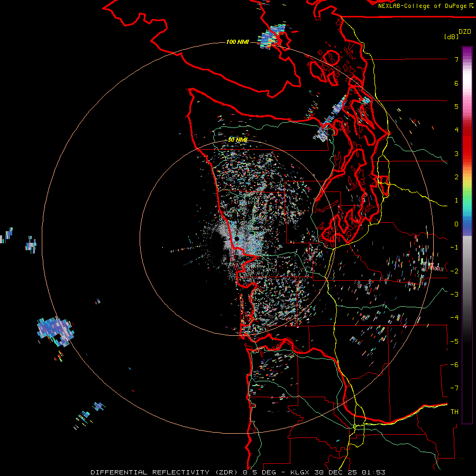Image resolution: width=476 pixels, height=476 pixels.
Task: Click the 3 value on the color scale
Action: (456, 153)
